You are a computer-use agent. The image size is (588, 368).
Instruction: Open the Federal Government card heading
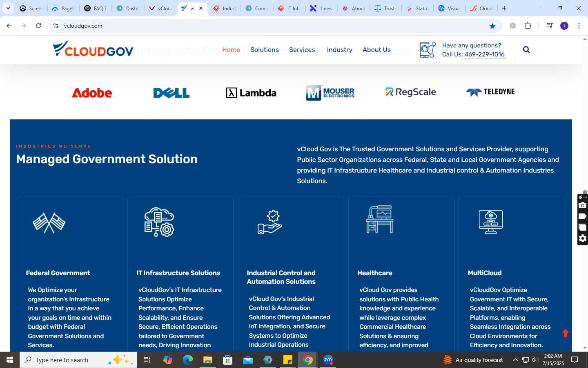(x=58, y=273)
